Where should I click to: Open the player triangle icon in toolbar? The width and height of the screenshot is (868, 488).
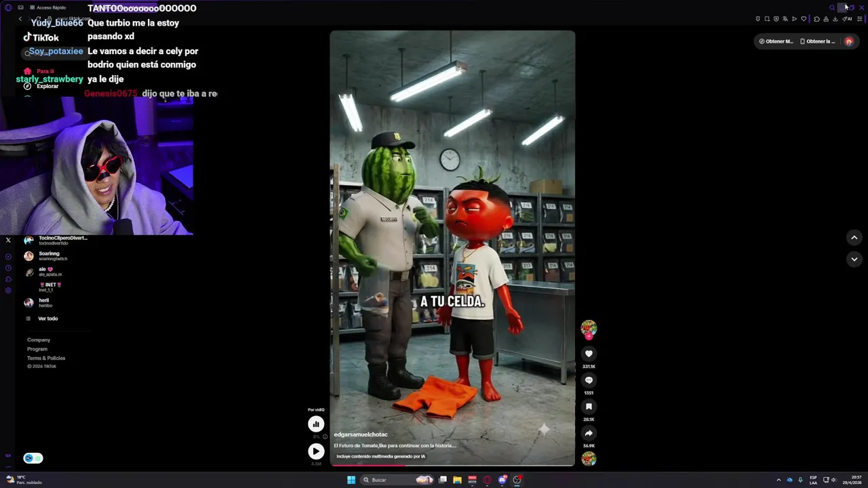(x=794, y=19)
